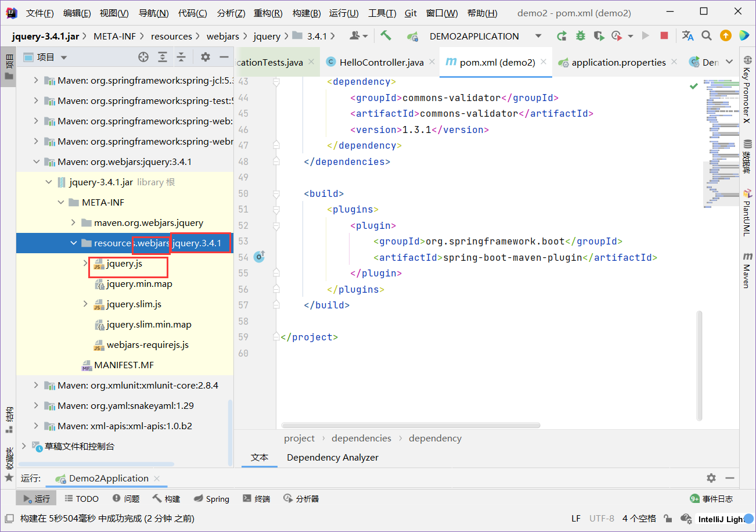Image resolution: width=756 pixels, height=532 pixels.
Task: Open the 文件(F) menu
Action: pos(40,13)
